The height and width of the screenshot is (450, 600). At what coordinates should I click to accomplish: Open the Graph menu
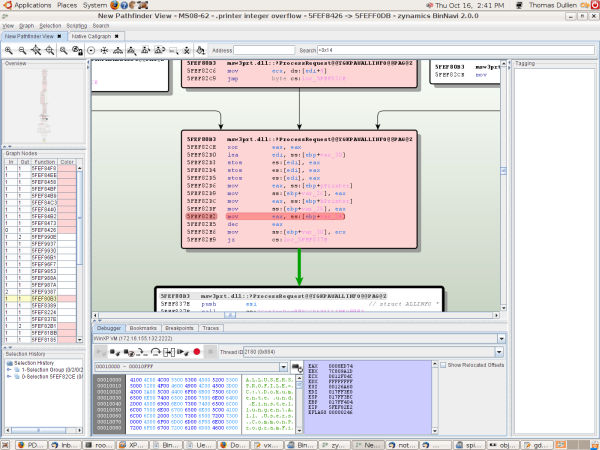tap(25, 25)
